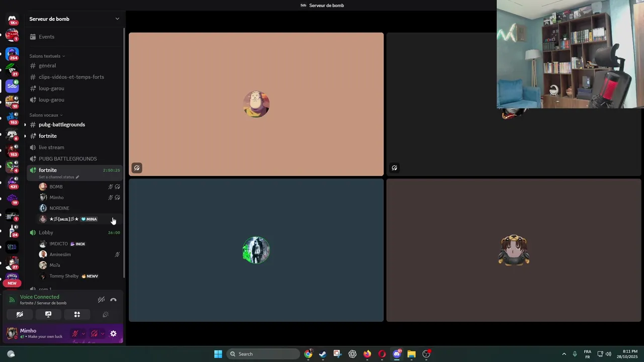
Task: Select the Sdb server icon
Action: tap(12, 86)
